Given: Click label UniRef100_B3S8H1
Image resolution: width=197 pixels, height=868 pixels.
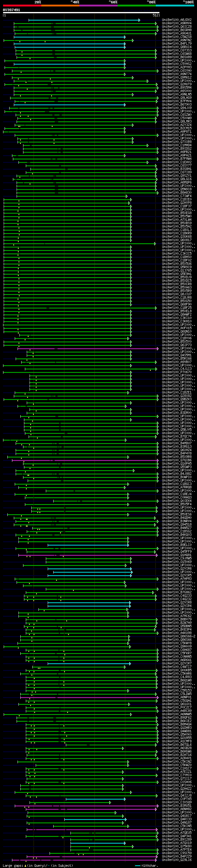Looking at the screenshot, I should tap(177, 169).
